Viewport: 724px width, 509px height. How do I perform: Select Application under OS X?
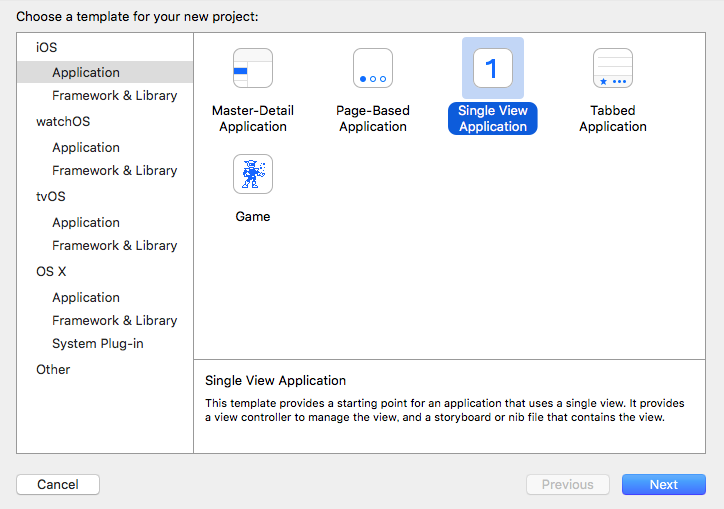coord(86,297)
